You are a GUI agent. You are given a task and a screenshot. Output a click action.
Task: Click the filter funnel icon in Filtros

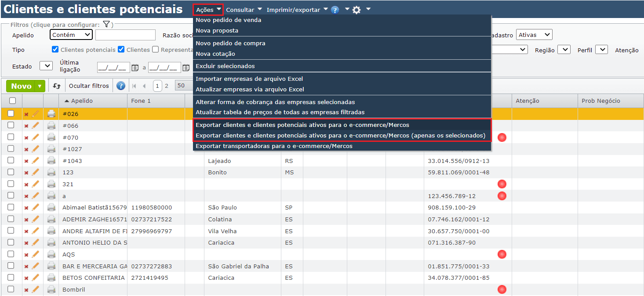pos(106,25)
